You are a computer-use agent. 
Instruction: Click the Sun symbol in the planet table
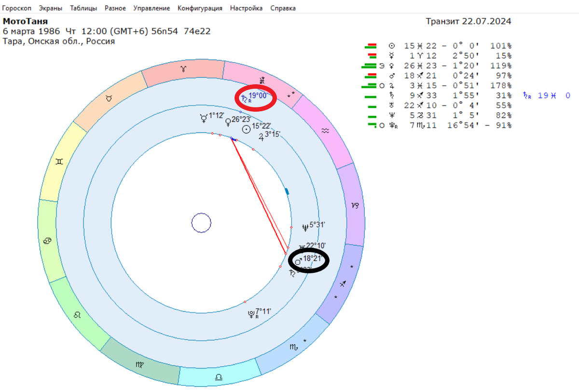pos(392,46)
